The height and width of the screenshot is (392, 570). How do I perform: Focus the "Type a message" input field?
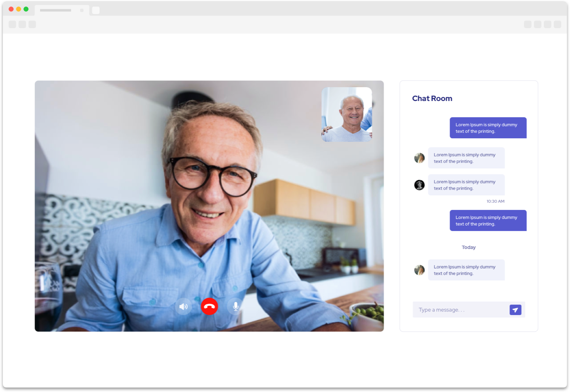pos(460,310)
